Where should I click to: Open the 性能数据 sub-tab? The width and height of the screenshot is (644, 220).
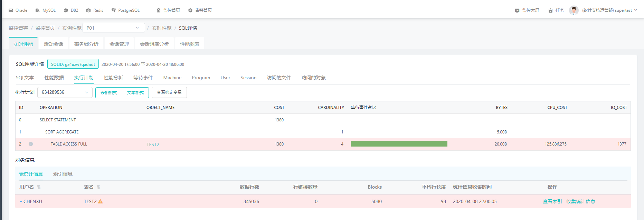coord(54,78)
